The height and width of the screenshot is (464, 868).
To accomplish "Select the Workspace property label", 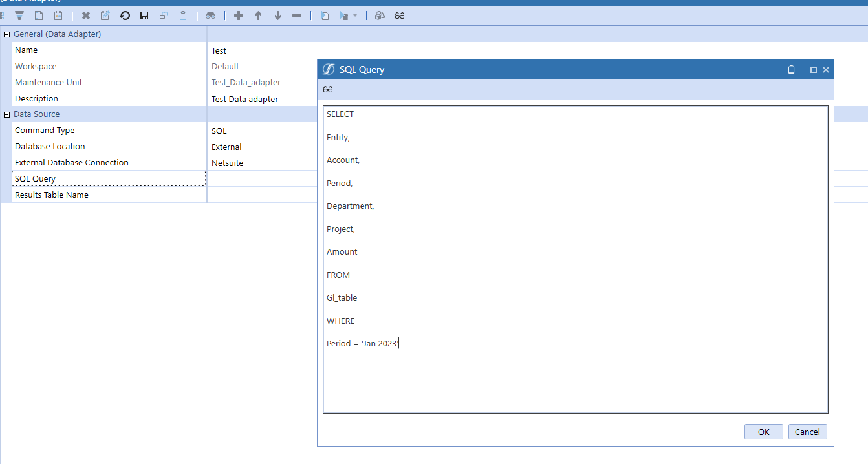I will [x=36, y=67].
